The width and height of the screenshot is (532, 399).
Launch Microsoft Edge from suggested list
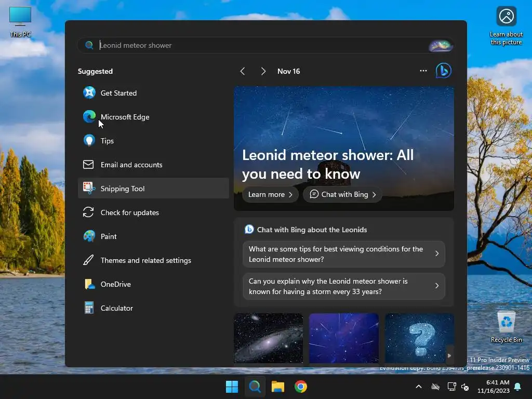coord(153,117)
